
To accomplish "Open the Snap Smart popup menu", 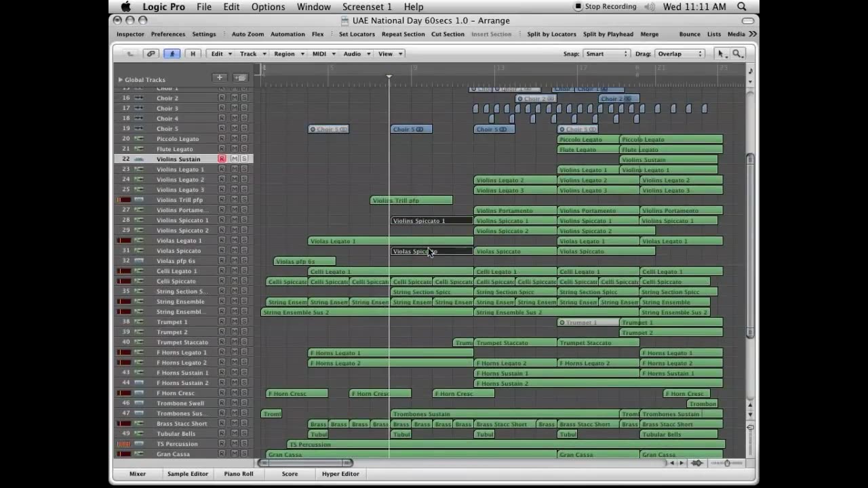I will 607,54.
